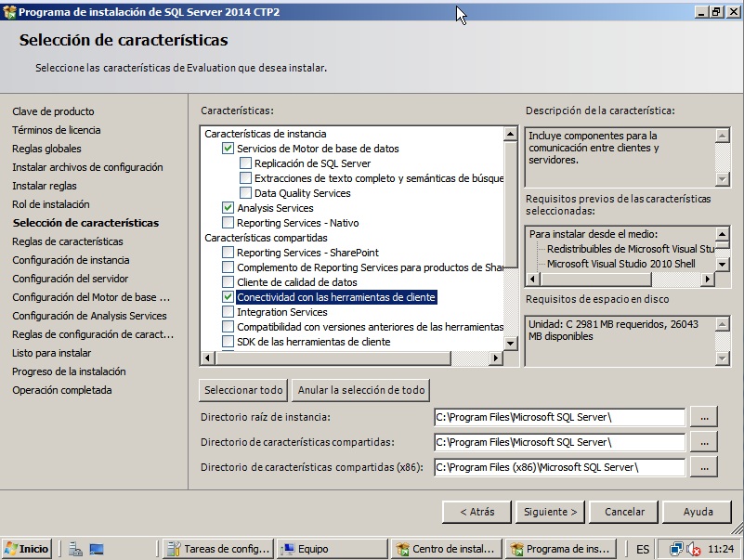744x560 pixels.
Task: Click Anular la selección de todo
Action: 361,390
